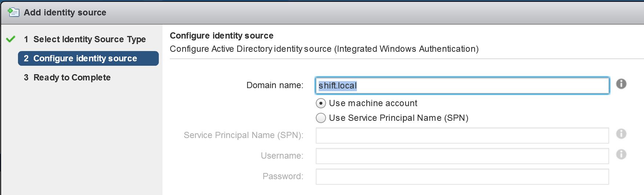Select the Use Service Principal Name (SPN) radio button
The height and width of the screenshot is (195, 644).
pyautogui.click(x=321, y=118)
